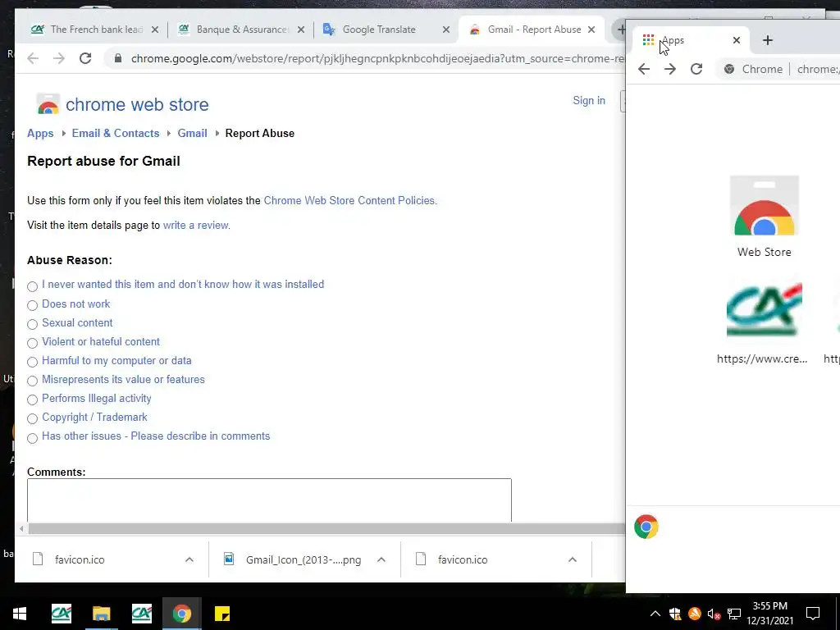Select 'Copyright / Trademark' reason
840x630 pixels.
click(x=32, y=418)
